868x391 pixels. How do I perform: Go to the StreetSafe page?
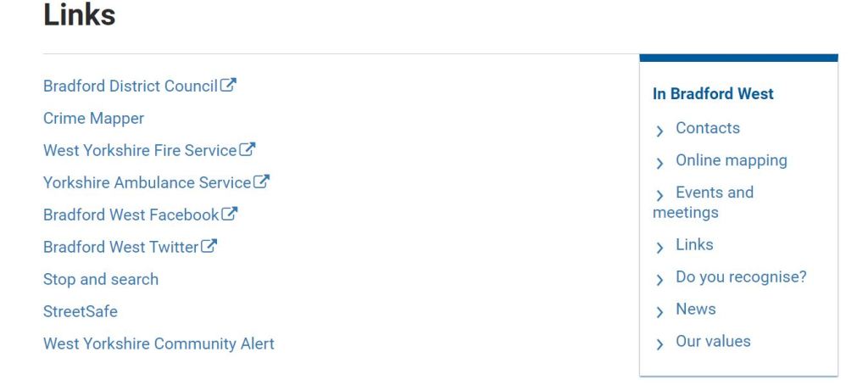(80, 311)
